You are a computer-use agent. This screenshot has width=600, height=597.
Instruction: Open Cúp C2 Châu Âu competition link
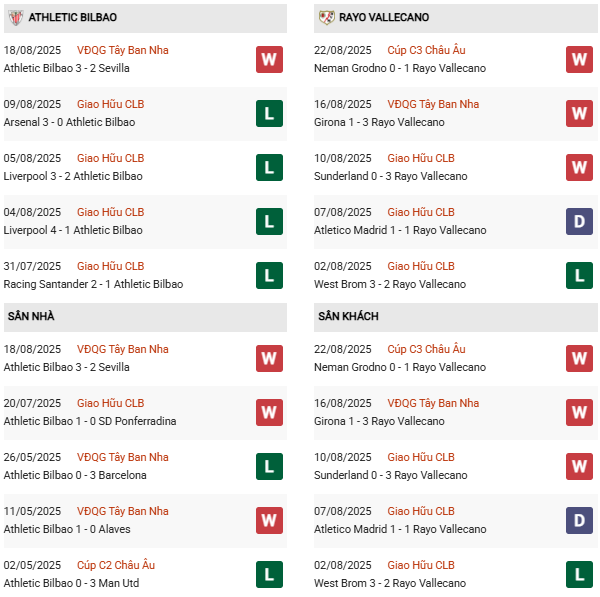[x=116, y=565]
